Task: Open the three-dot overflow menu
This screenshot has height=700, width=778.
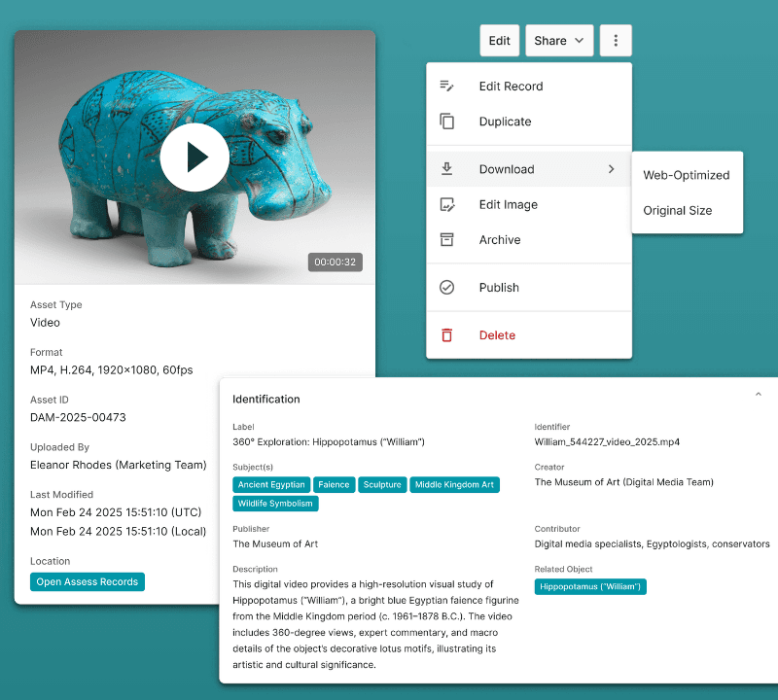Action: coord(616,40)
